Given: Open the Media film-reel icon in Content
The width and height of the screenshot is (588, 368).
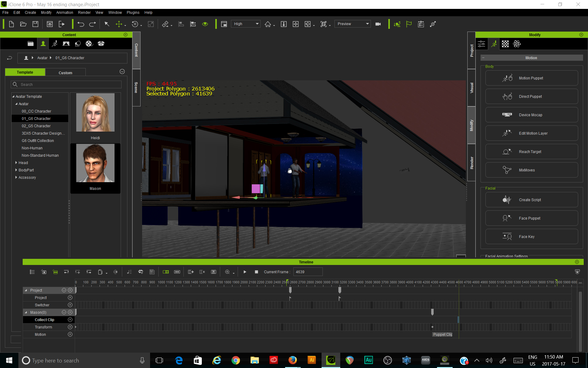Looking at the screenshot, I should tap(89, 44).
